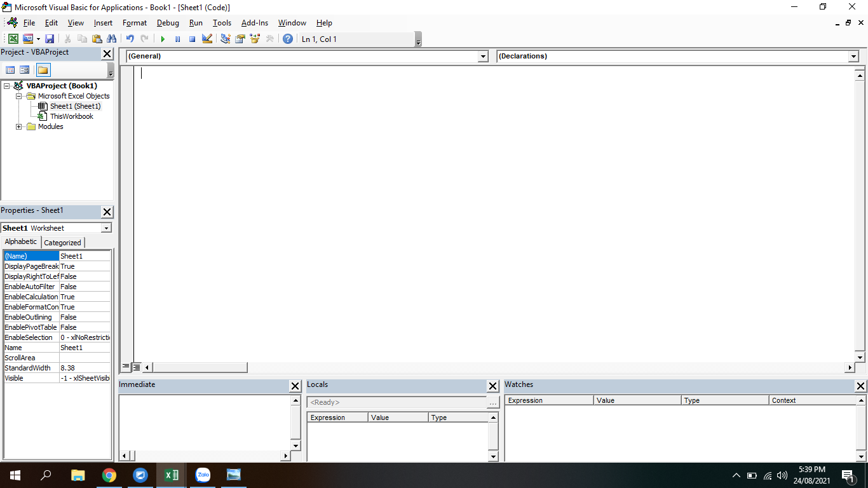Click the Locals Type column header

pos(458,417)
